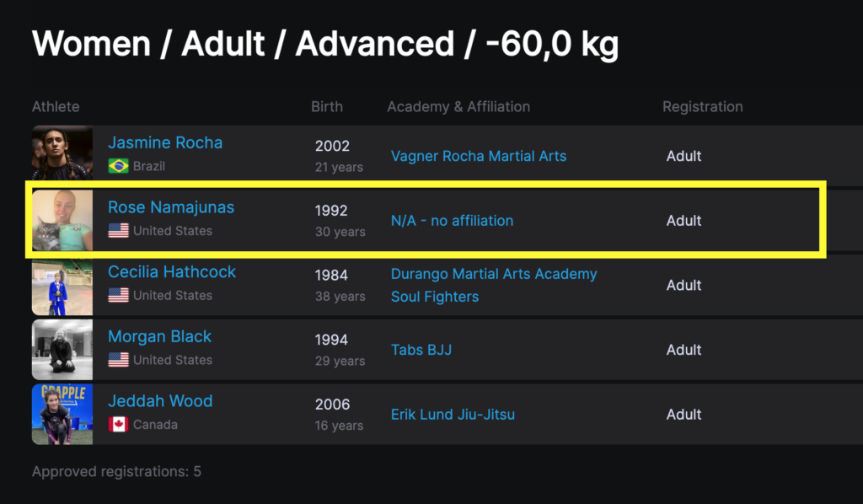Click United States flag under Rose Namajunas

pos(118,231)
